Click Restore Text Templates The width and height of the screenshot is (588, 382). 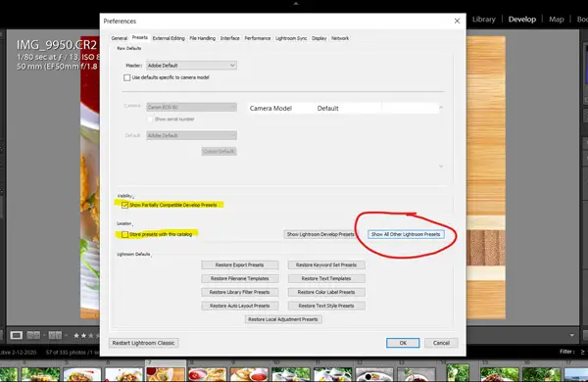(326, 278)
